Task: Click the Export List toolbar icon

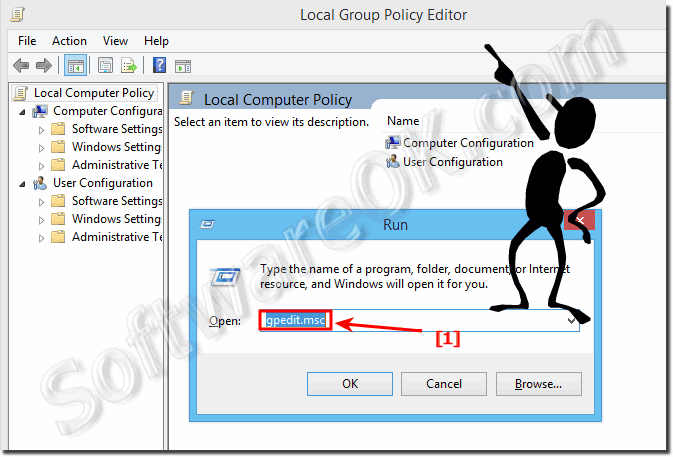Action: (x=128, y=66)
